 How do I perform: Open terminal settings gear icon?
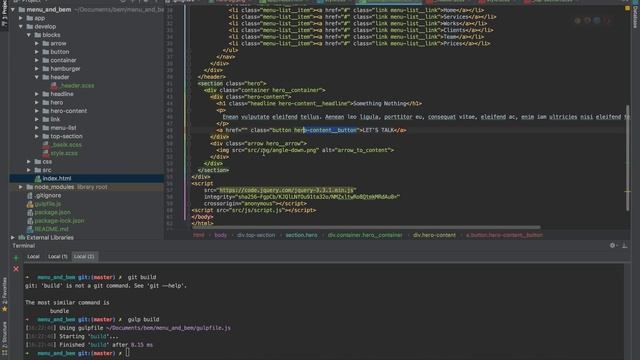pos(612,245)
